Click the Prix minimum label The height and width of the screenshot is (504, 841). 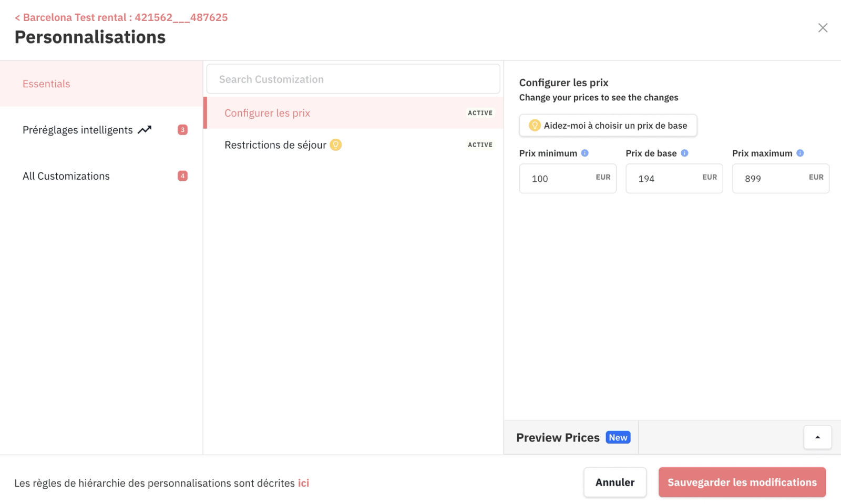coord(548,153)
